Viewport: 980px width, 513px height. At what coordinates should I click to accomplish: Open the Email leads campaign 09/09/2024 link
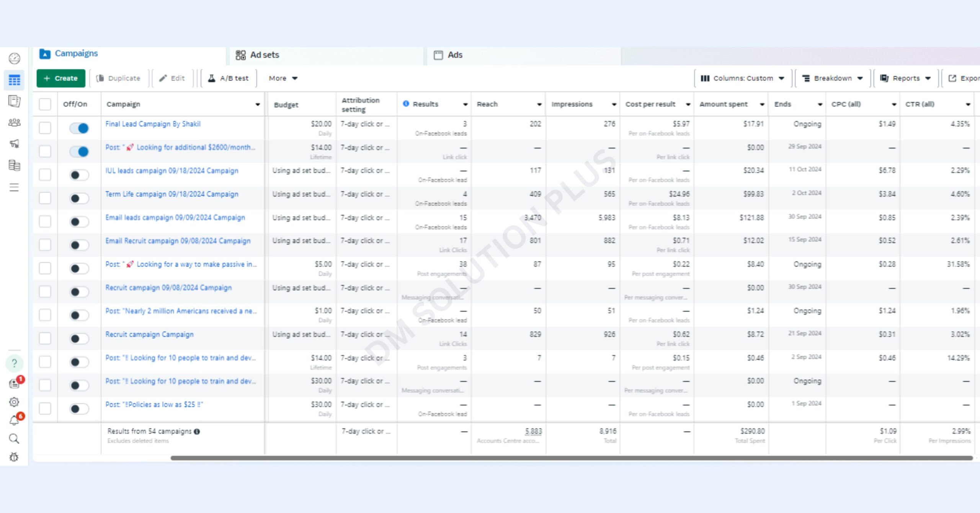pos(175,217)
